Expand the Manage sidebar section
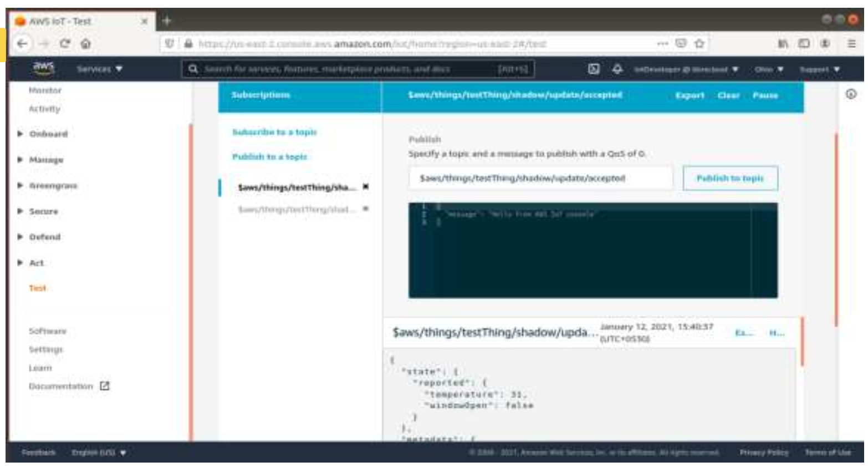Screen dimensions: 868x467 pos(46,160)
